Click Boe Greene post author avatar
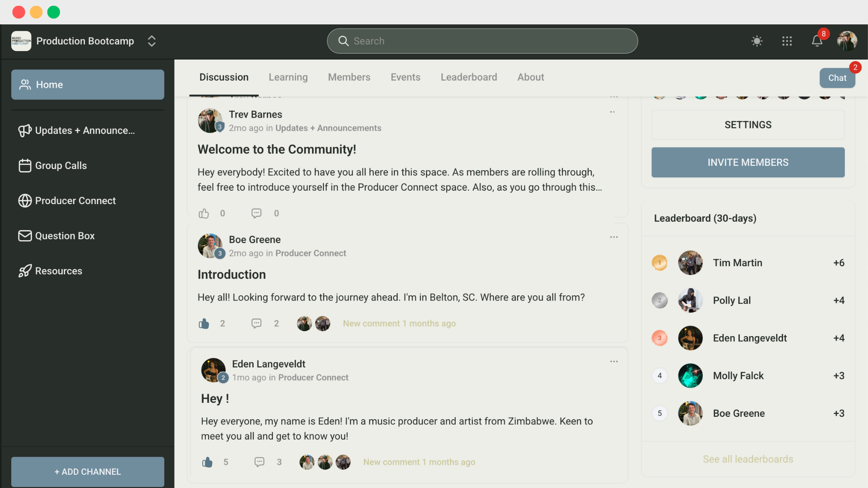Image resolution: width=868 pixels, height=488 pixels. [x=210, y=246]
